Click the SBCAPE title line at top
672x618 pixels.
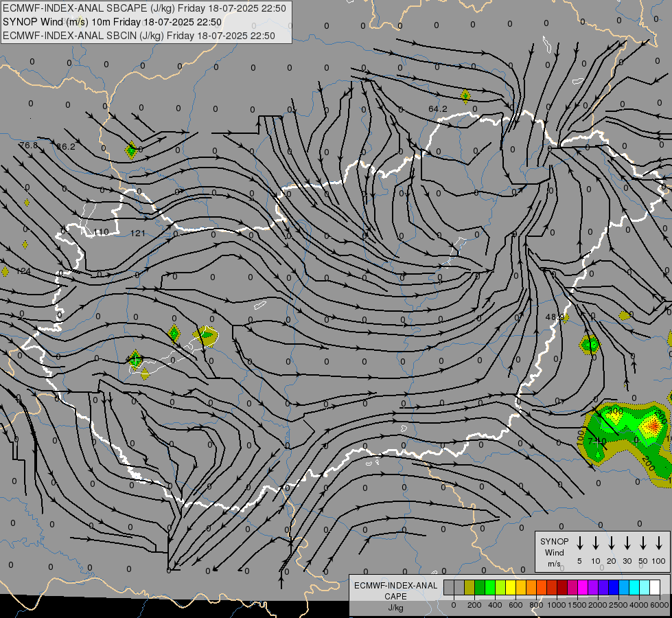pyautogui.click(x=144, y=8)
